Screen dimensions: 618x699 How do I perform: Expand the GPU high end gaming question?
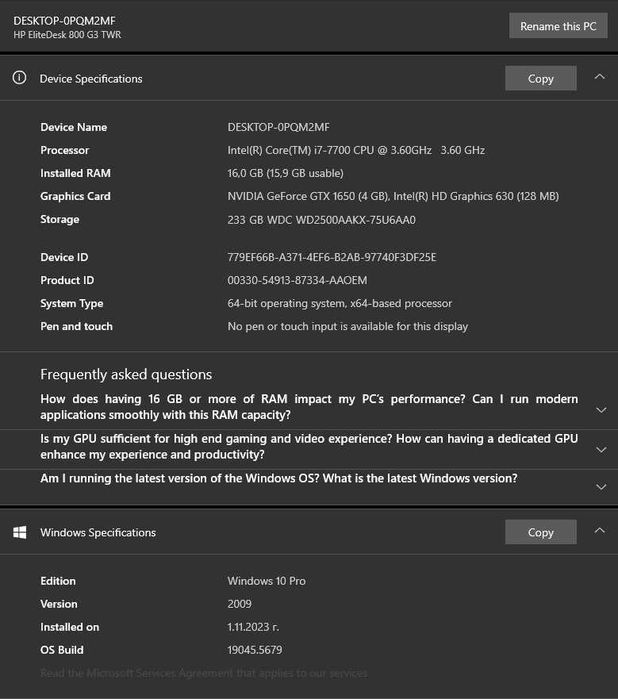pos(600,449)
